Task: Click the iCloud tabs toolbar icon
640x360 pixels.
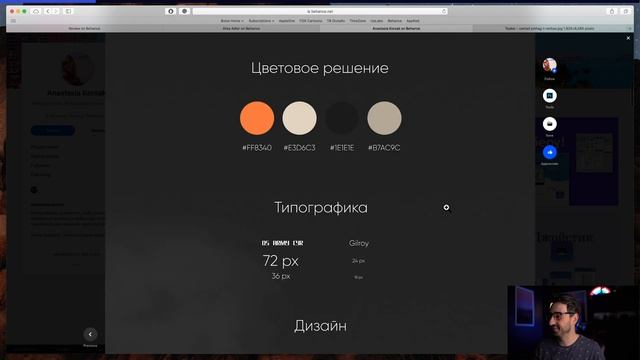Action: click(36, 11)
